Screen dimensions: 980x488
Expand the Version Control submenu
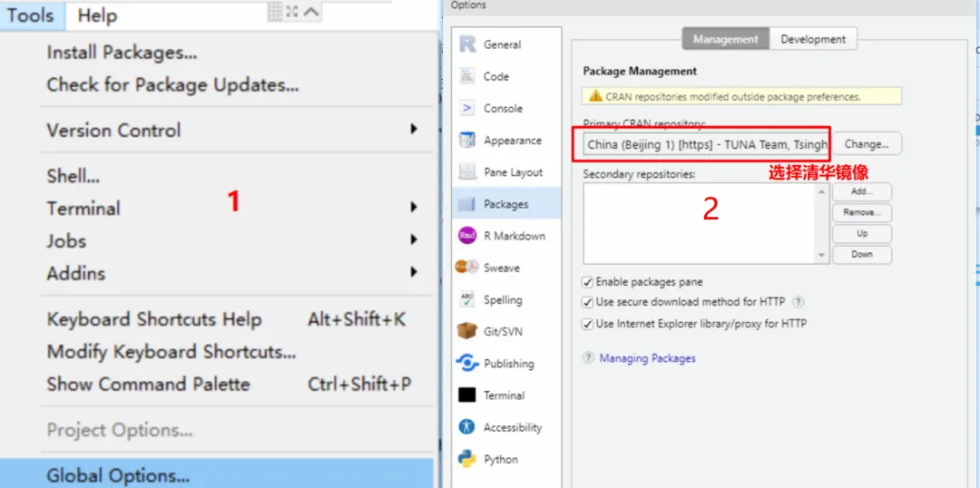pyautogui.click(x=414, y=130)
